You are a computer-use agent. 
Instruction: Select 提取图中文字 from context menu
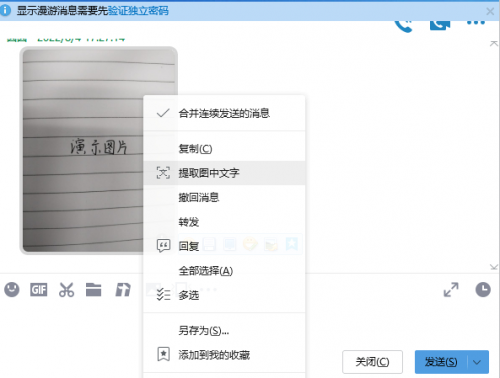point(224,173)
